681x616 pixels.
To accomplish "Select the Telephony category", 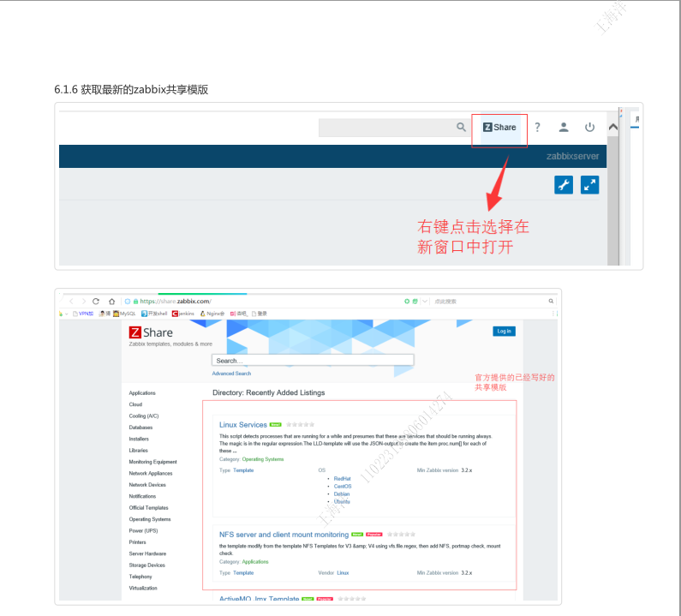I will tap(140, 577).
